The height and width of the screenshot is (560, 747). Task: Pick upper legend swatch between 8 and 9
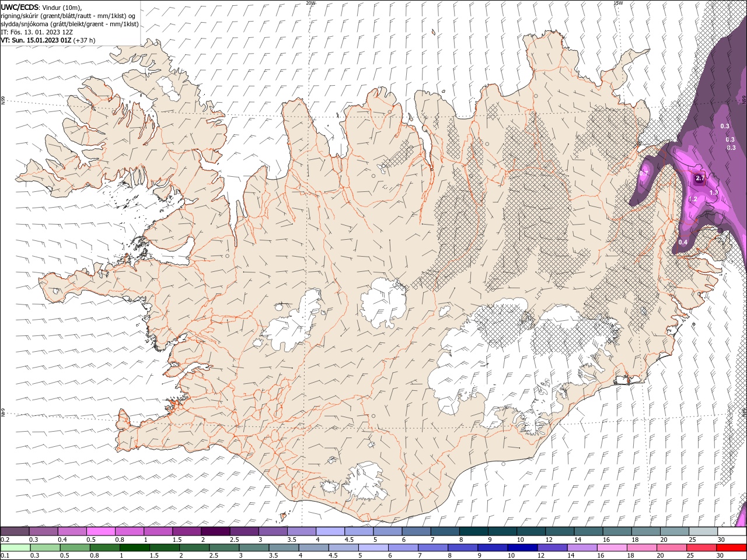pos(474,531)
